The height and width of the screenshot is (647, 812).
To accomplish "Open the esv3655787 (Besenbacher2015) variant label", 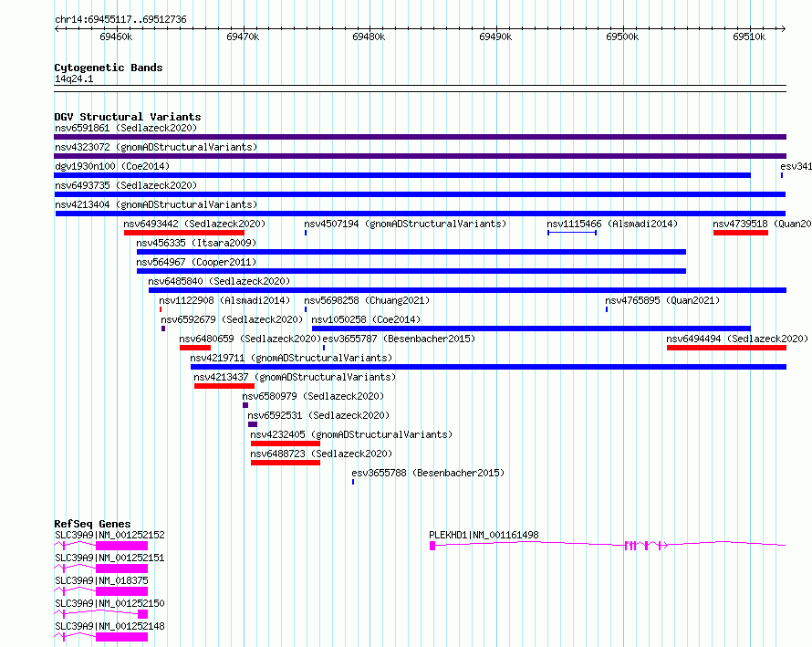I will point(399,339).
